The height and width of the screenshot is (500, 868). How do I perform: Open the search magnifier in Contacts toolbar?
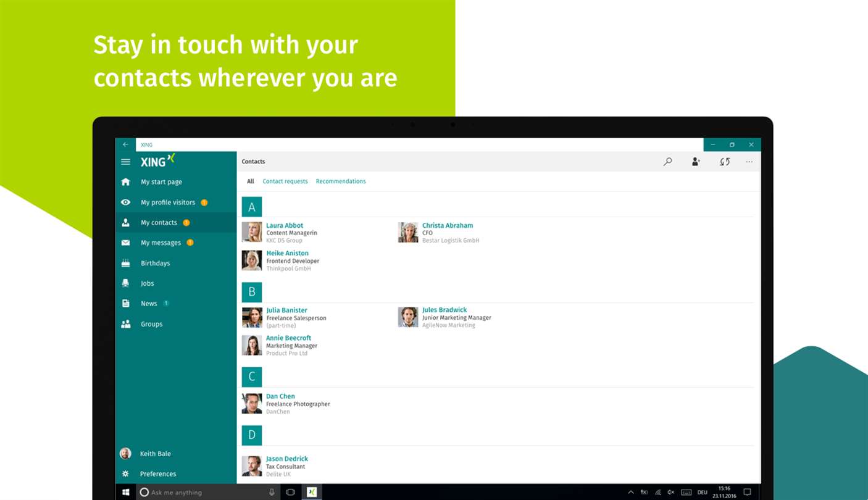pyautogui.click(x=667, y=162)
